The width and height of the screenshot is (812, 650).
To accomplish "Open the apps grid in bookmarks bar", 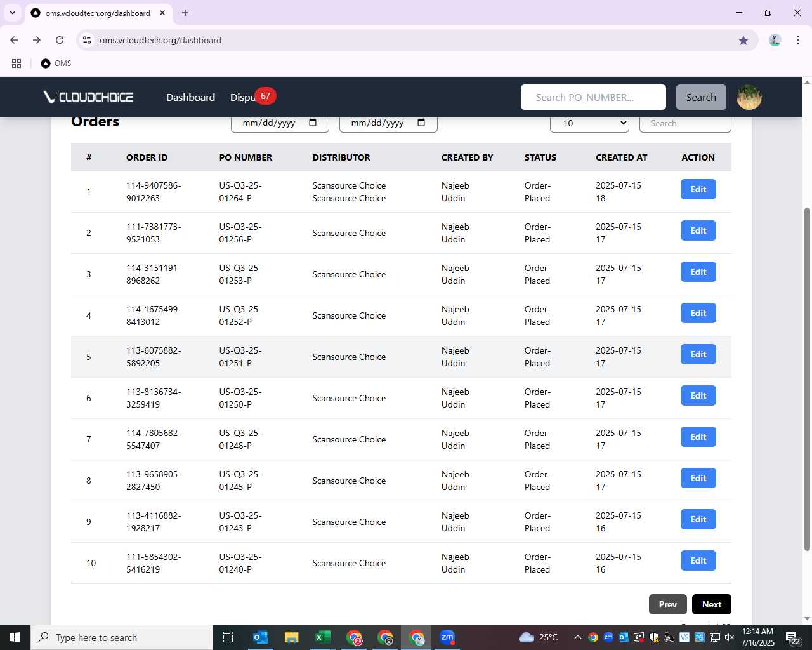I will click(x=16, y=63).
